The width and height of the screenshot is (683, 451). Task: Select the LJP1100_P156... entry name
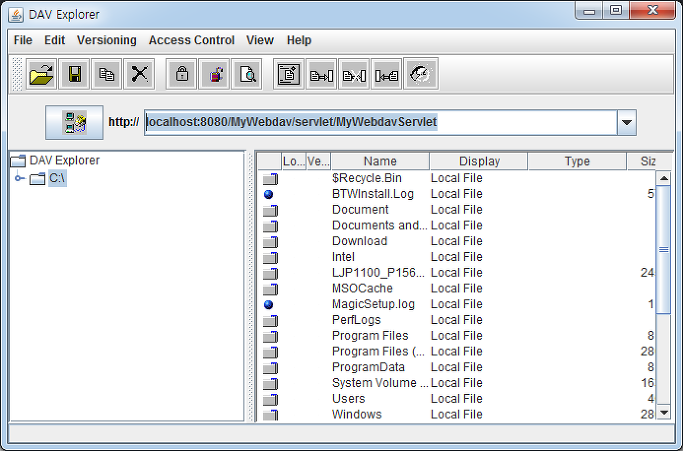point(378,273)
